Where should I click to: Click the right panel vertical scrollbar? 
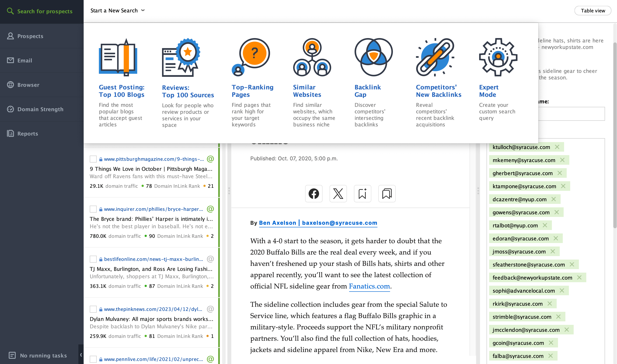coord(615,135)
